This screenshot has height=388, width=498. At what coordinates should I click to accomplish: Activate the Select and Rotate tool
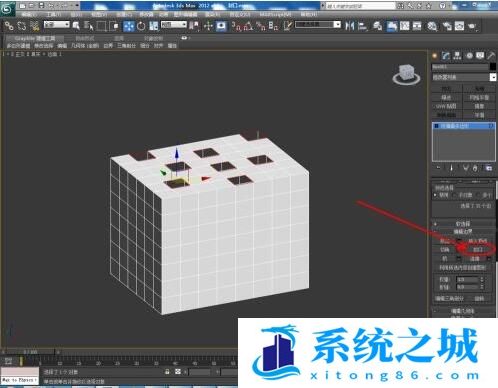click(x=141, y=26)
